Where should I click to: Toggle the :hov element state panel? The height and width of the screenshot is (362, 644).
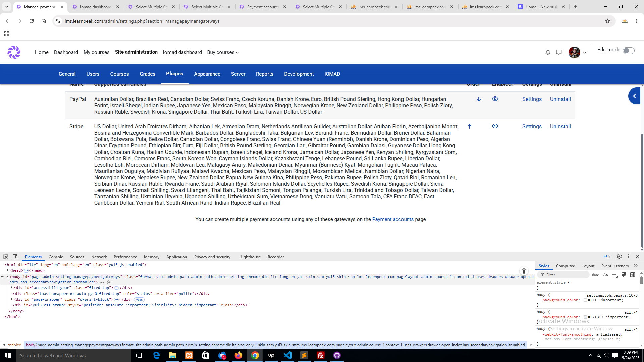595,275
